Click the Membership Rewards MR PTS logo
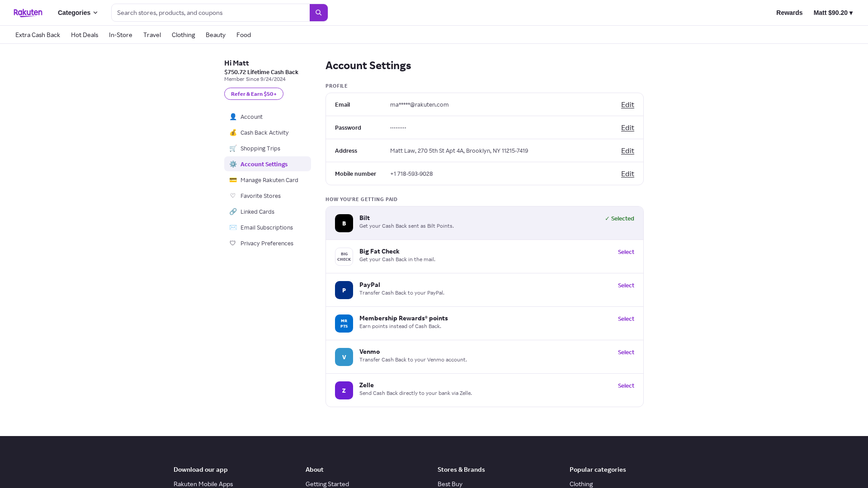 point(344,324)
